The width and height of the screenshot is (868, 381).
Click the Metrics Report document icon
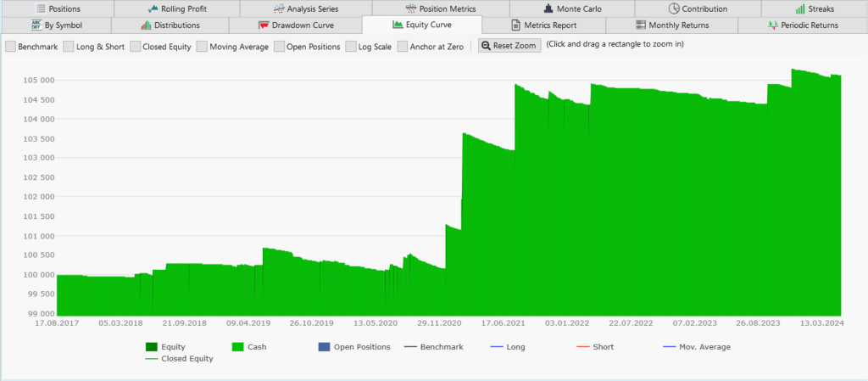[x=515, y=25]
